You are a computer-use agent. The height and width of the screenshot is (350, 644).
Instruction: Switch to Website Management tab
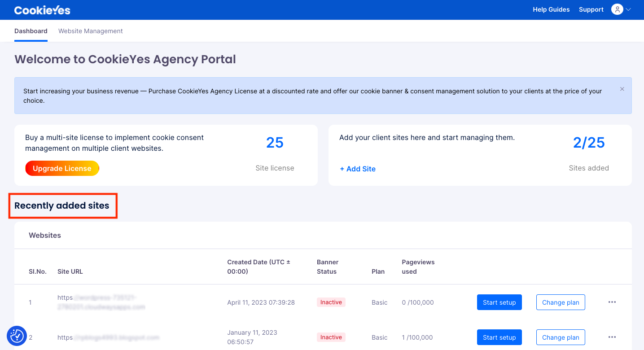click(91, 31)
